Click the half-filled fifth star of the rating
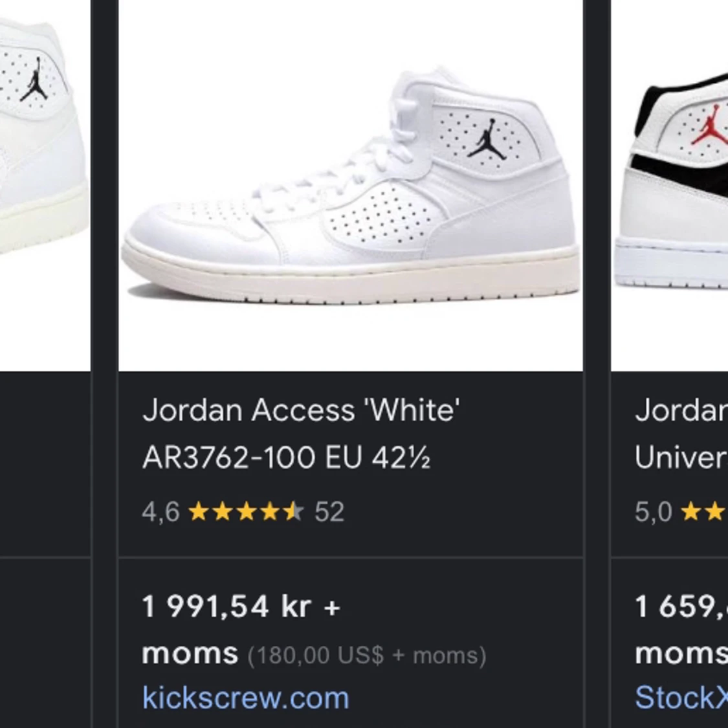Viewport: 728px width, 728px height. coord(292,513)
